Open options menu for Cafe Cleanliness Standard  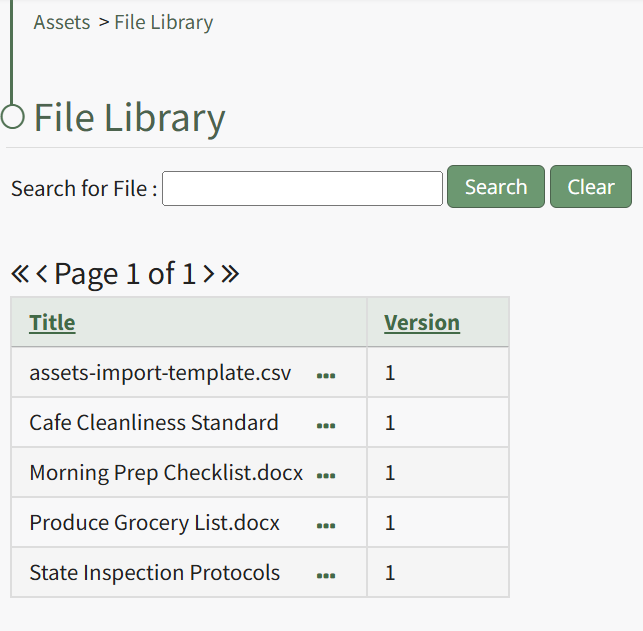(326, 426)
